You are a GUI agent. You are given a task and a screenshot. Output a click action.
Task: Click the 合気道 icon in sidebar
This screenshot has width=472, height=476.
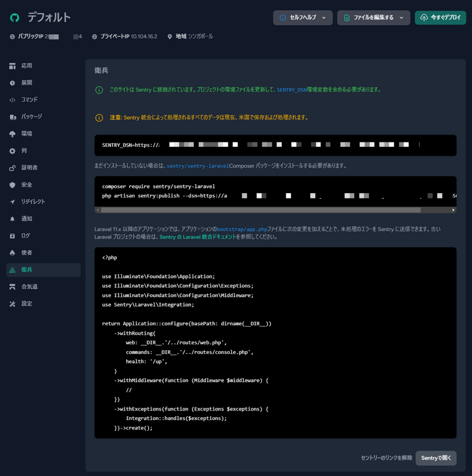pyautogui.click(x=12, y=287)
